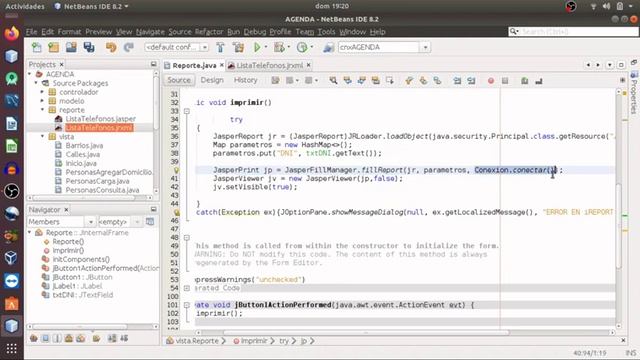Open the Debug menu
Image resolution: width=640 pixels, height=360 pixels.
pyautogui.click(x=255, y=32)
